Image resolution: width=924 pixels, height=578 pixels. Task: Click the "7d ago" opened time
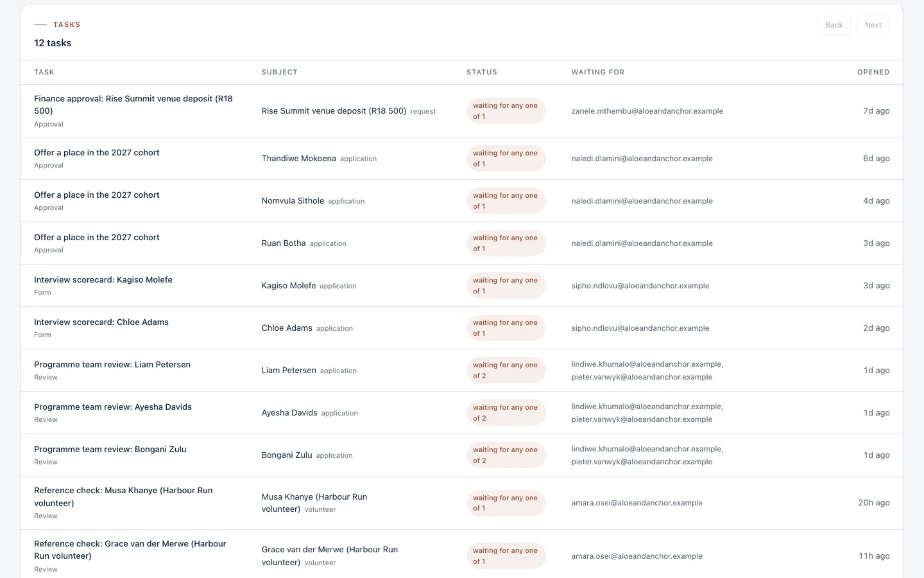click(x=877, y=111)
